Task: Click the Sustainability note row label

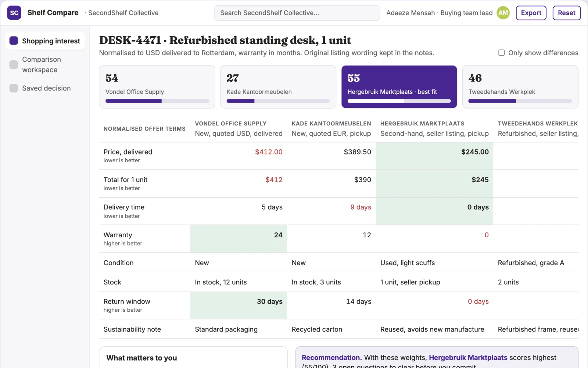Action: point(132,329)
